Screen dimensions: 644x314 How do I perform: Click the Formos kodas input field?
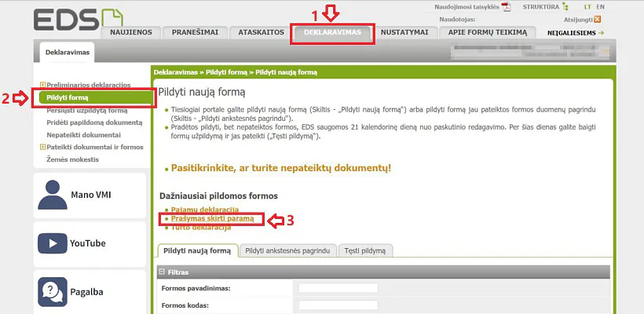point(338,306)
